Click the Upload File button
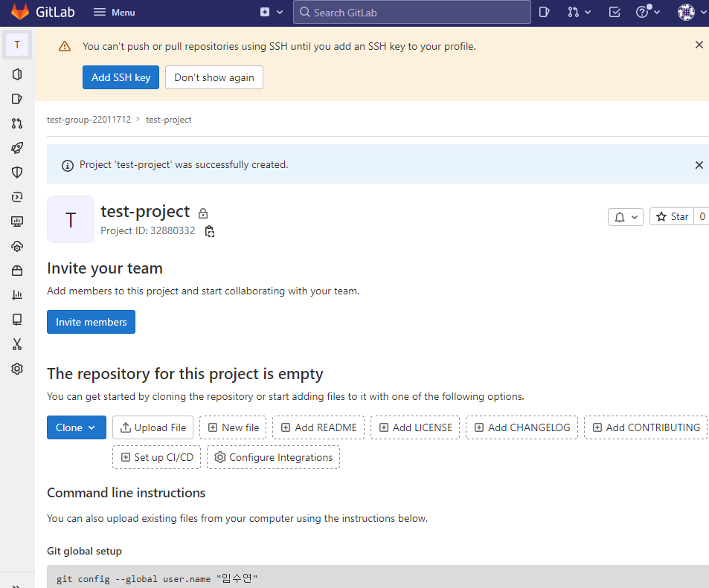 153,427
